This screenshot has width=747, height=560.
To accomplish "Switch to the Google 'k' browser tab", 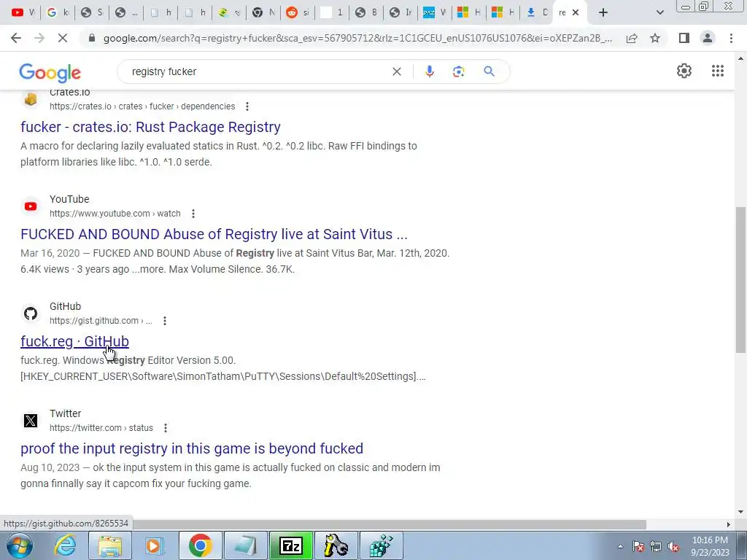I will point(58,13).
